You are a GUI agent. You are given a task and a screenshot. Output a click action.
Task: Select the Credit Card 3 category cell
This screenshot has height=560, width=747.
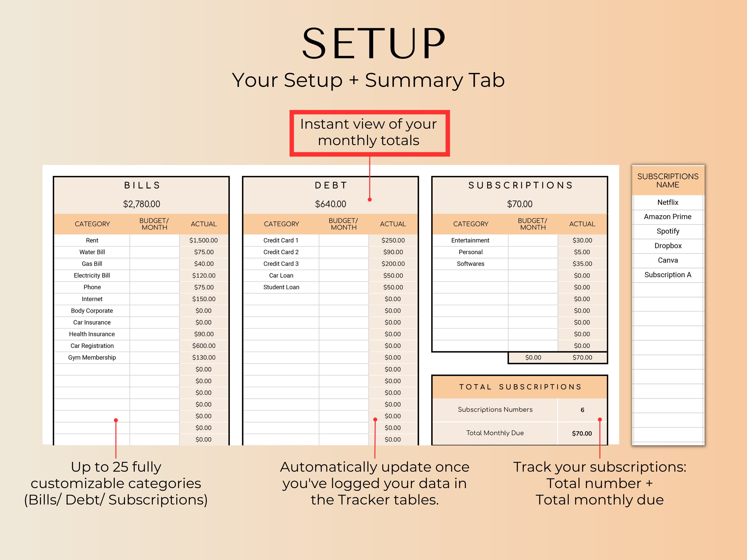pyautogui.click(x=281, y=264)
